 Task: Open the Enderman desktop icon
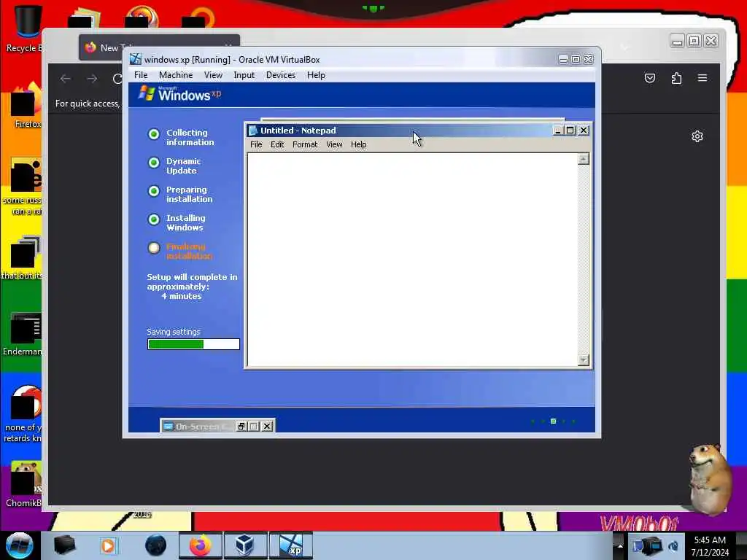tap(24, 333)
